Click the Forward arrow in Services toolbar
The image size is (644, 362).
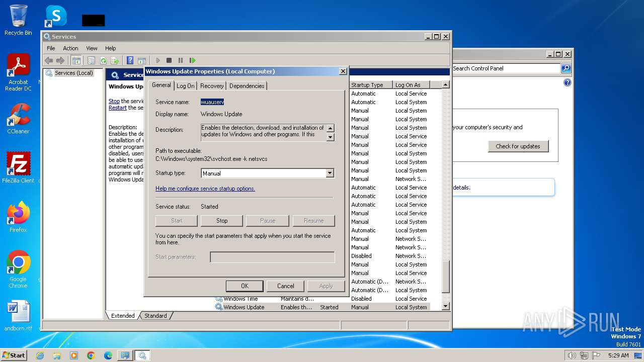pos(60,60)
